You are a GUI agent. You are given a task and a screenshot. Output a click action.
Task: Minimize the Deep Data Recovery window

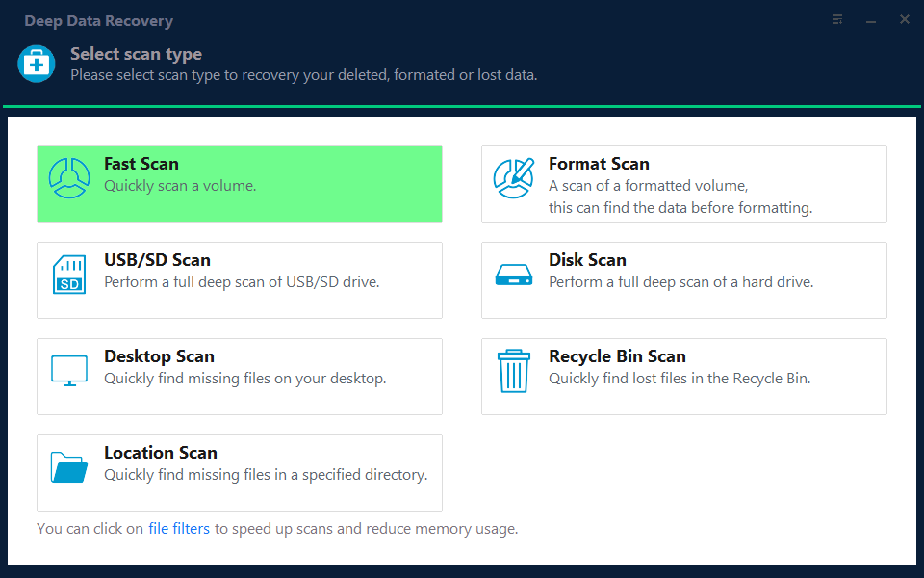(870, 19)
